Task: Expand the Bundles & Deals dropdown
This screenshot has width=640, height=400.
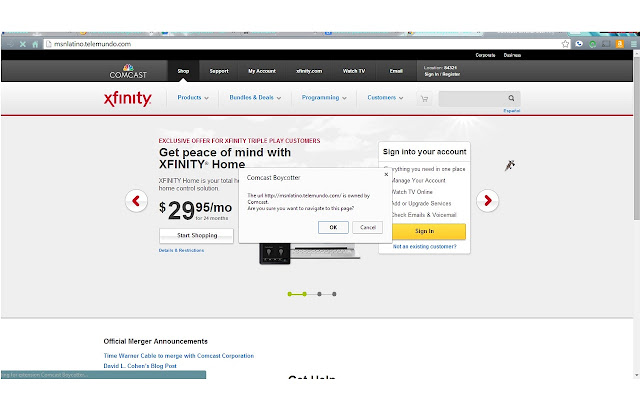Action: coord(255,98)
